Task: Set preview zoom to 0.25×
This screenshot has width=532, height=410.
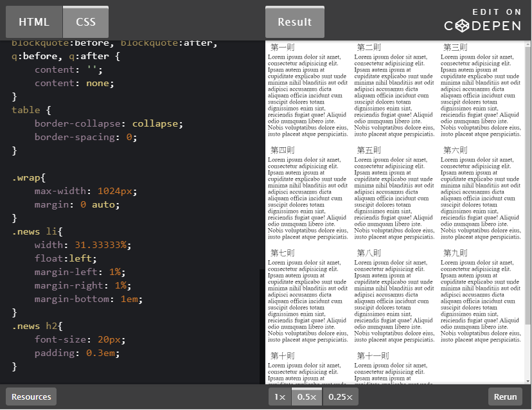Action: pos(341,397)
